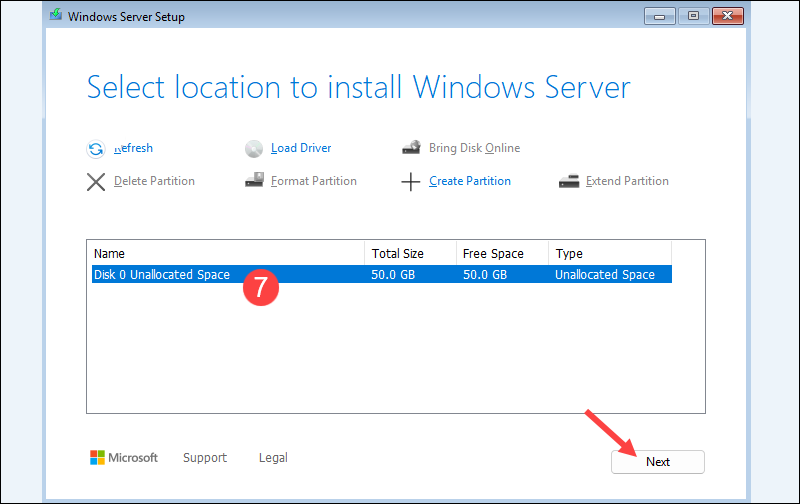Viewport: 800px width, 504px height.
Task: Select the Refresh text link
Action: coord(133,148)
